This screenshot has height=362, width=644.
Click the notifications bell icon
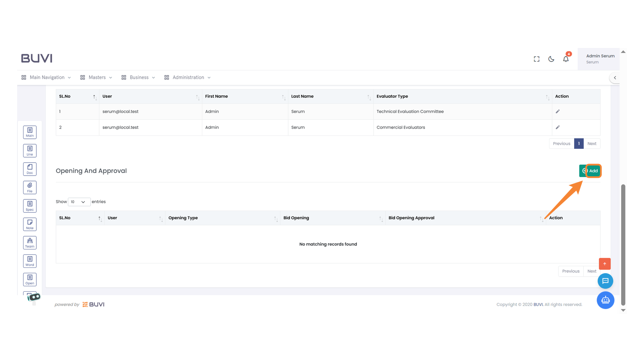coord(566,59)
